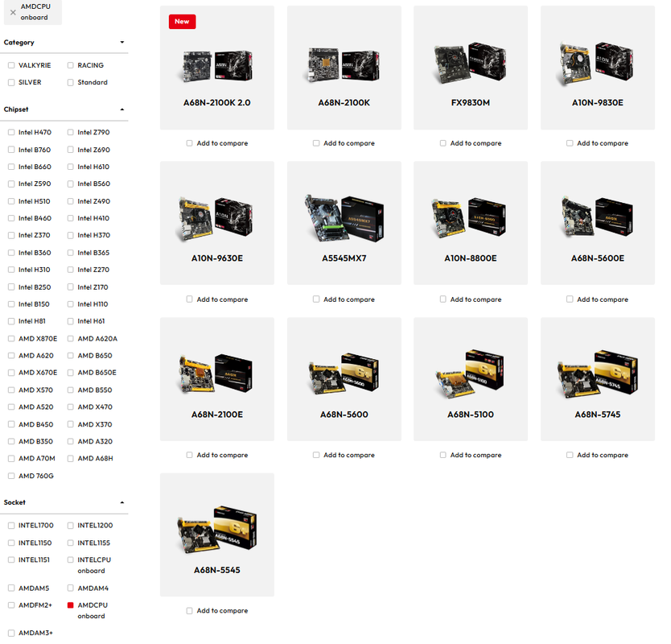Screen dimensions: 671x644
Task: Select the AMD X570 chipset filter
Action: tap(11, 390)
